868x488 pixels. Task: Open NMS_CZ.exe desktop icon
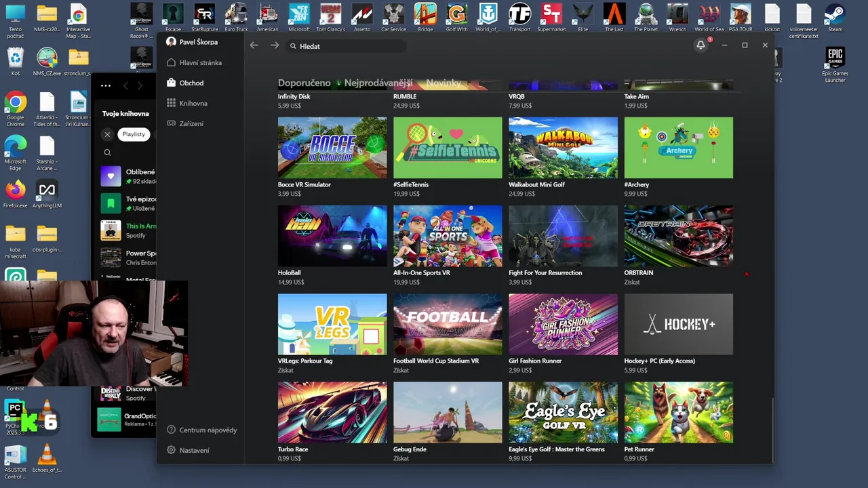click(47, 62)
